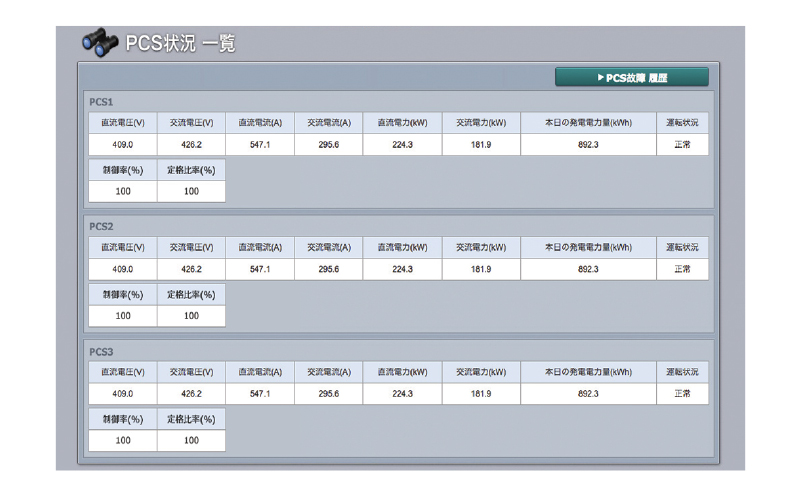Click PCS2 直流電流(A) value 547.1
This screenshot has width=800, height=500.
[260, 269]
